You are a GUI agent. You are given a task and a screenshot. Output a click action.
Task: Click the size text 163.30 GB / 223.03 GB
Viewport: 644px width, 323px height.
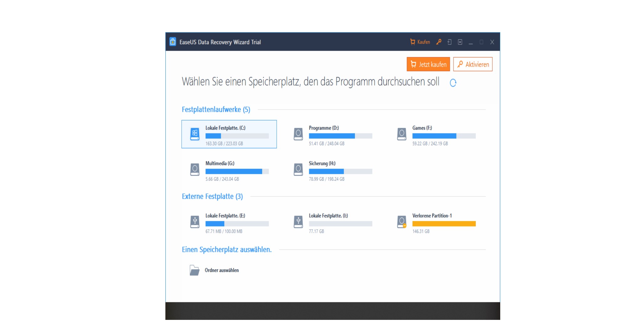tap(224, 144)
